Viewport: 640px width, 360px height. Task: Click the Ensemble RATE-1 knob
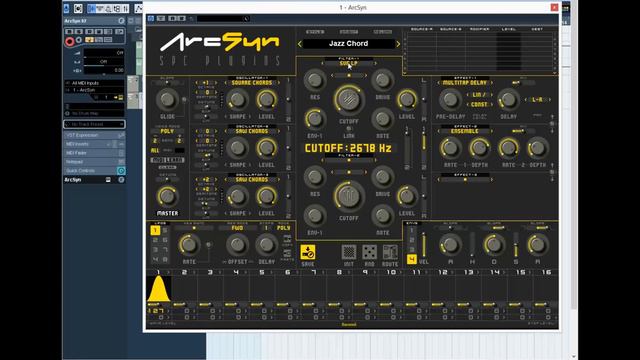(450, 148)
